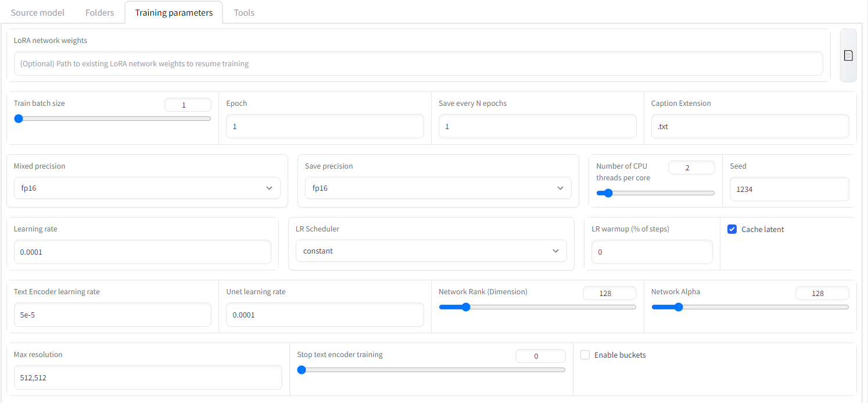Open the Folders tab
Viewport: 868px width, 403px height.
click(99, 12)
